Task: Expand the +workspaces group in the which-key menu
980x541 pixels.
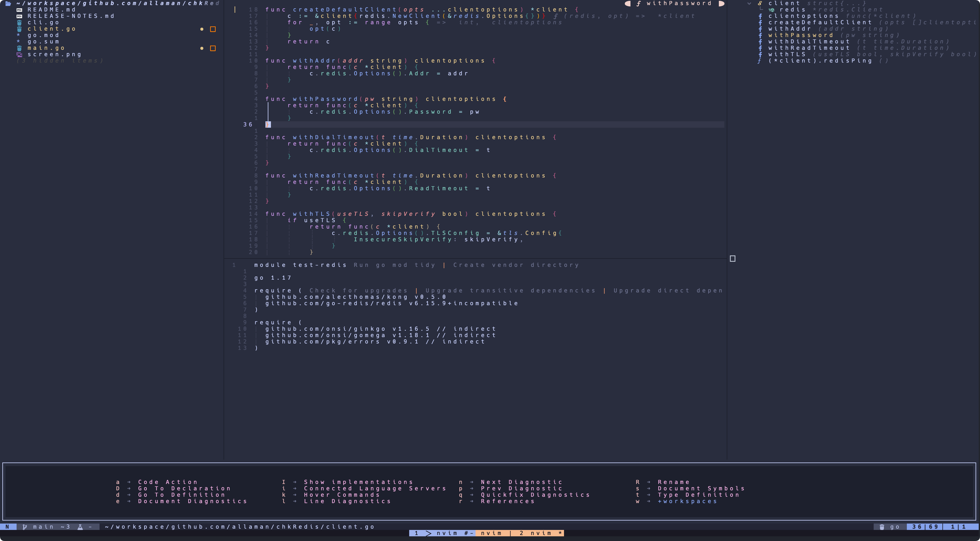Action: 687,501
